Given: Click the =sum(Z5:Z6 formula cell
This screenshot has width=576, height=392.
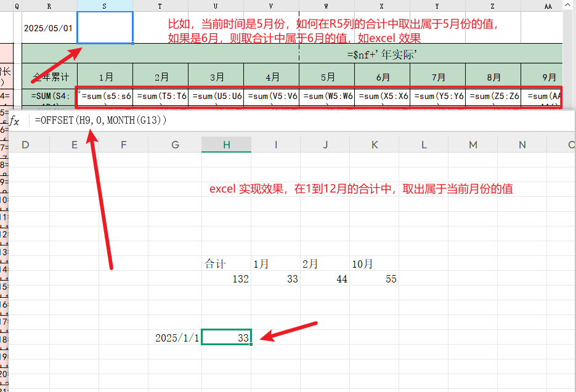Looking at the screenshot, I should (x=493, y=96).
